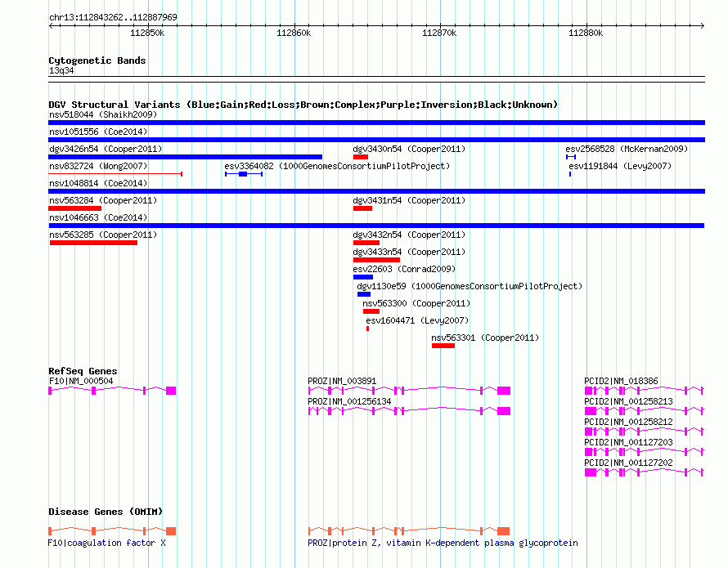Click the red bar under dgv3433n54
Screen dimensions: 728x568
376,260
